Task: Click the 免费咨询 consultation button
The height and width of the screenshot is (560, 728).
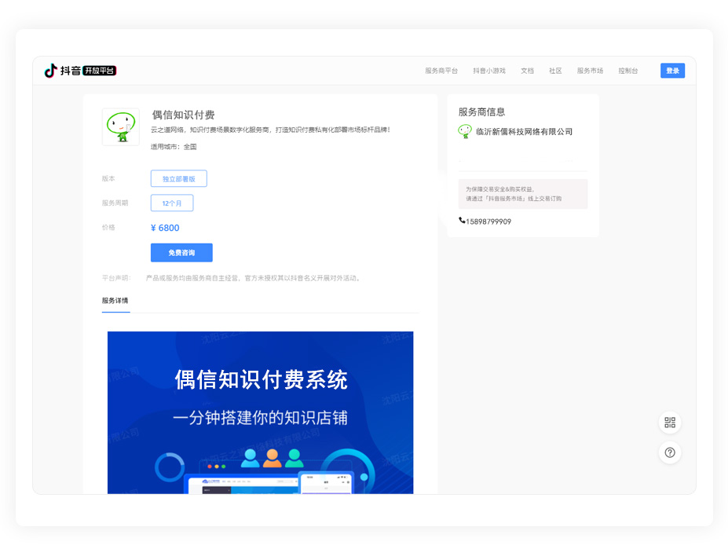Action: coord(181,253)
